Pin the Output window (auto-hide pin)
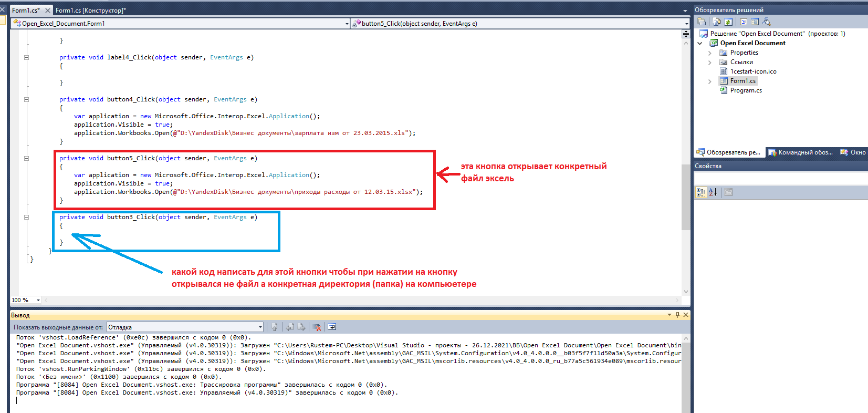 [677, 315]
